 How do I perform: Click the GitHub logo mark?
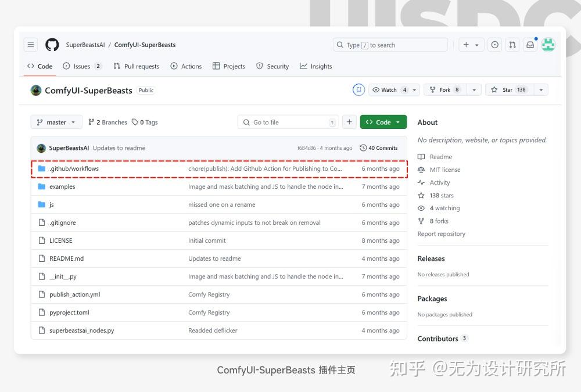click(52, 44)
